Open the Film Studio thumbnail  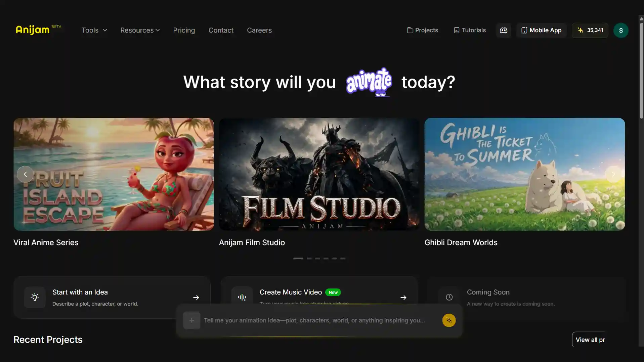click(319, 174)
